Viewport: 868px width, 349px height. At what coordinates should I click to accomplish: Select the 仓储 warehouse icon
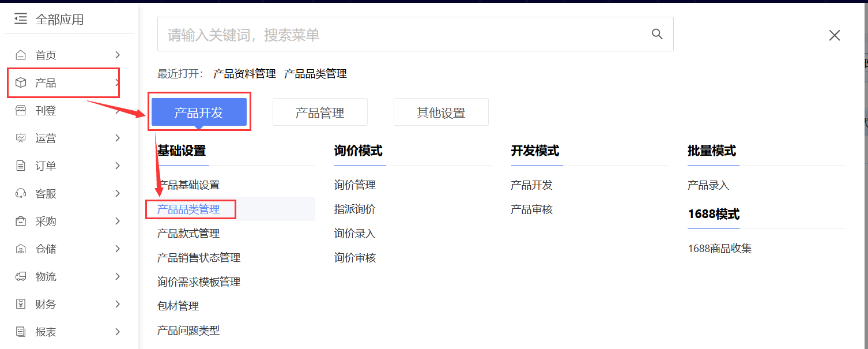(x=20, y=249)
